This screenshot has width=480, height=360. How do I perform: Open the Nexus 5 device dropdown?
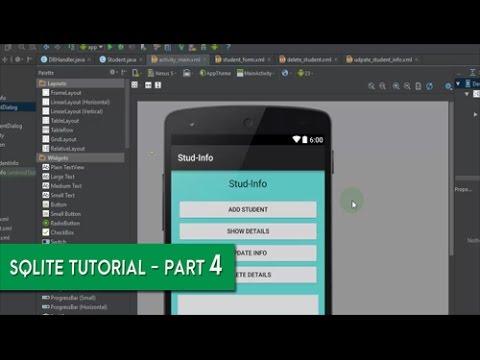161,73
